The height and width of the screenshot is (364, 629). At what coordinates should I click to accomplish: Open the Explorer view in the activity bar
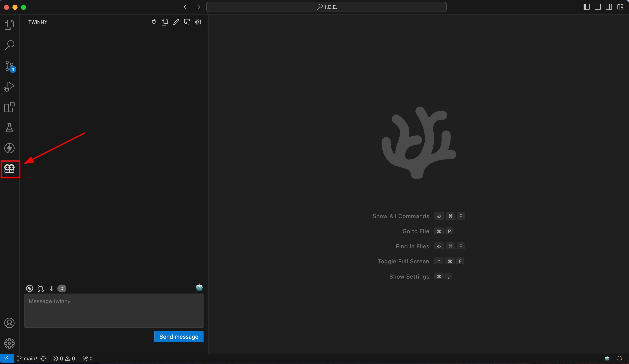click(9, 25)
